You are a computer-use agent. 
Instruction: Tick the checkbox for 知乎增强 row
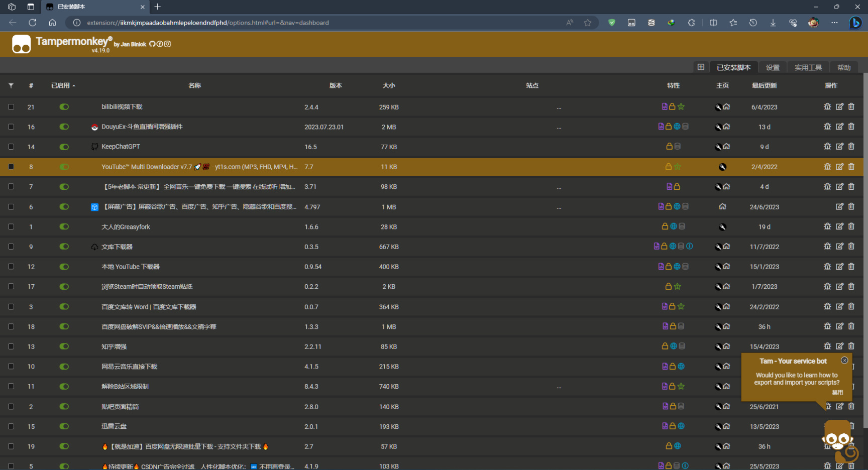[x=11, y=346]
